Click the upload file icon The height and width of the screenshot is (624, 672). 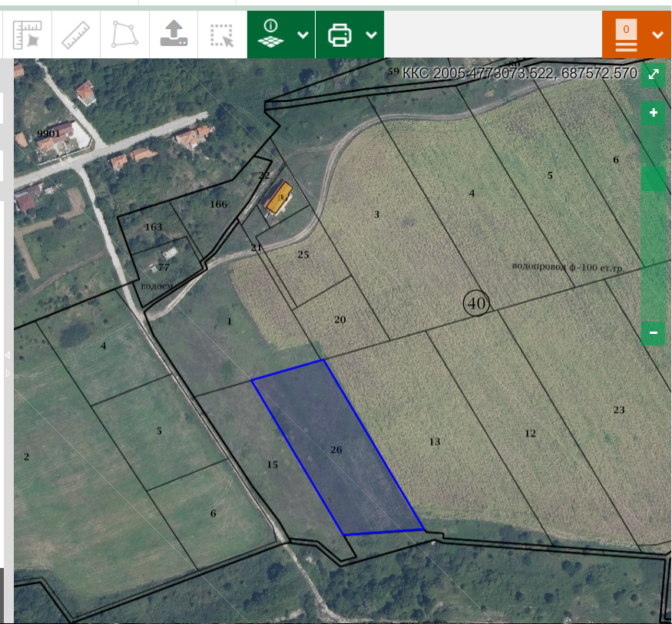[x=173, y=35]
